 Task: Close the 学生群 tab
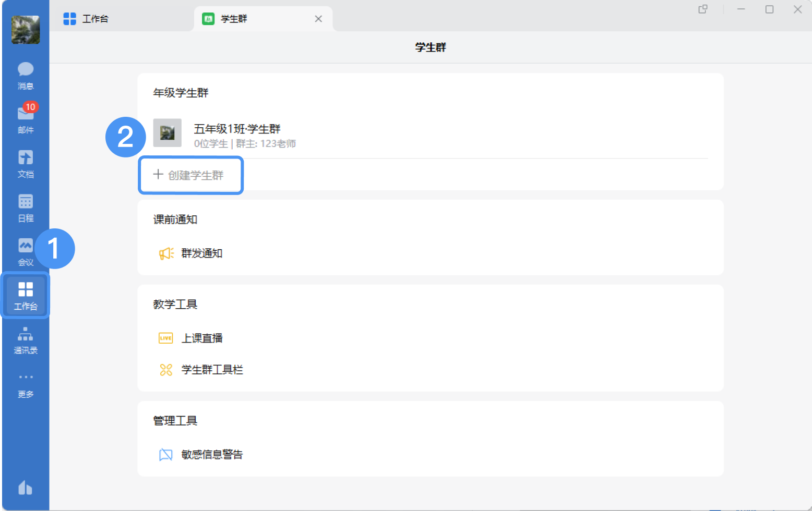click(318, 19)
